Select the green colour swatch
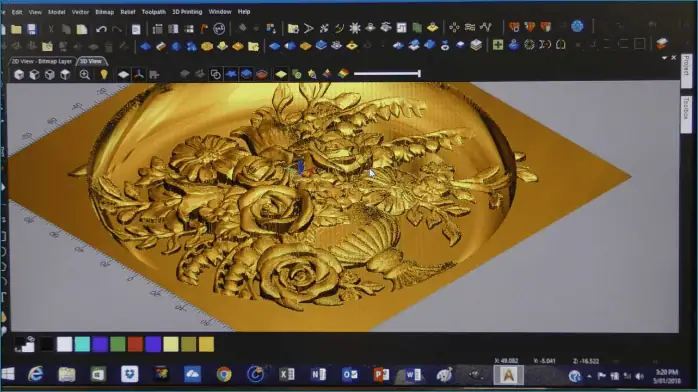The width and height of the screenshot is (698, 392). [118, 344]
